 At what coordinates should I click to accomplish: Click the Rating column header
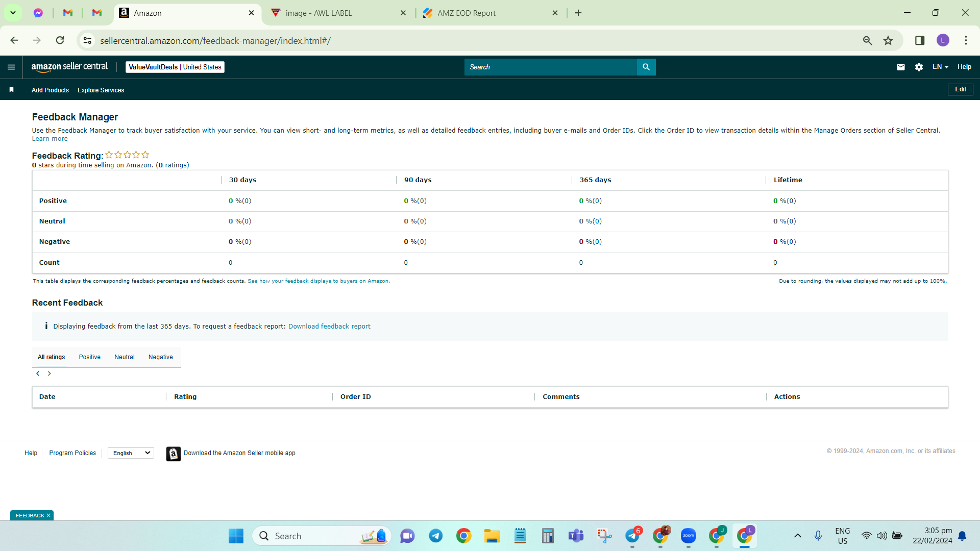click(185, 397)
